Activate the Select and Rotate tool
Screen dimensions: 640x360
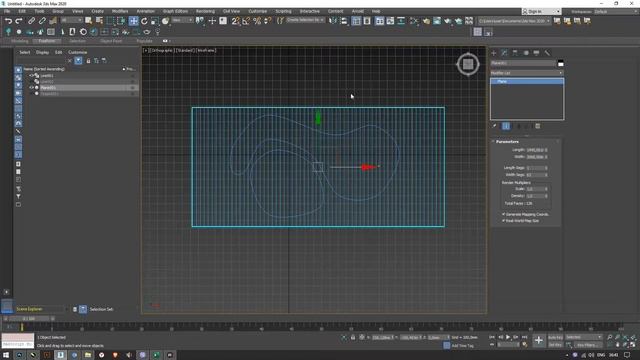(x=144, y=21)
